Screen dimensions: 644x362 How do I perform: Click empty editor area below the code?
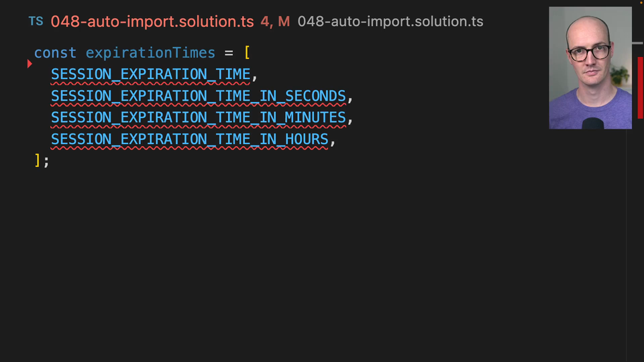[302, 268]
